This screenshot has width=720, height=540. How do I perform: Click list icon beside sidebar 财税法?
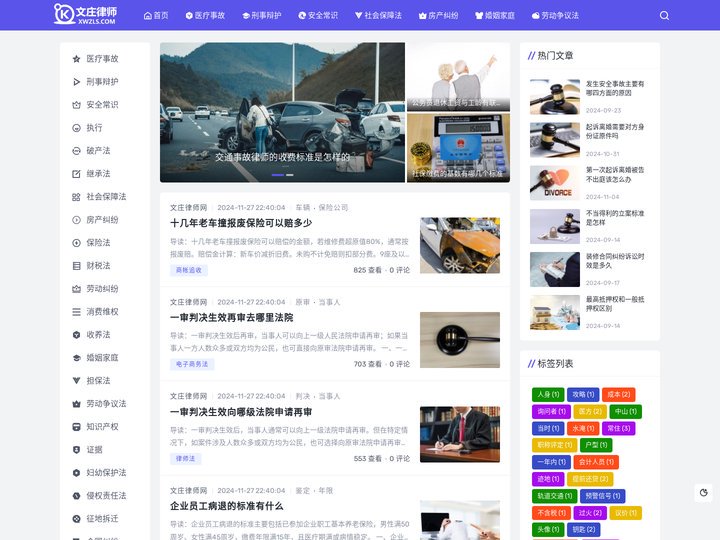coord(76,266)
